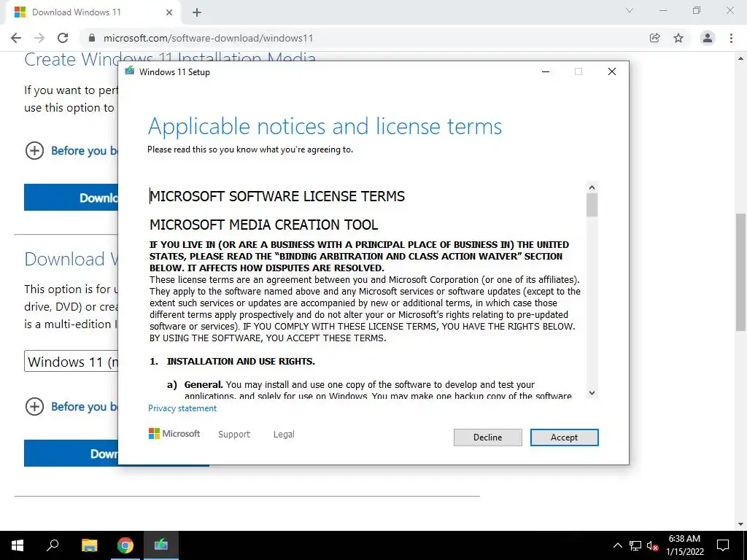This screenshot has height=560, width=747.
Task: Decline the license terms
Action: [487, 437]
